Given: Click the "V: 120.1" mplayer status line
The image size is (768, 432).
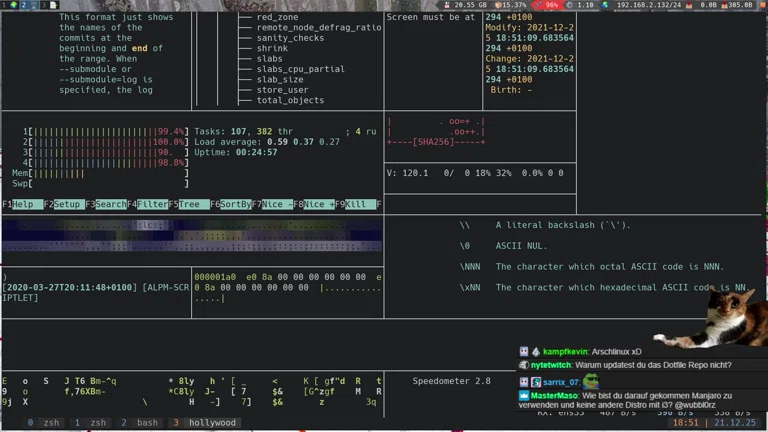Looking at the screenshot, I should [x=475, y=173].
